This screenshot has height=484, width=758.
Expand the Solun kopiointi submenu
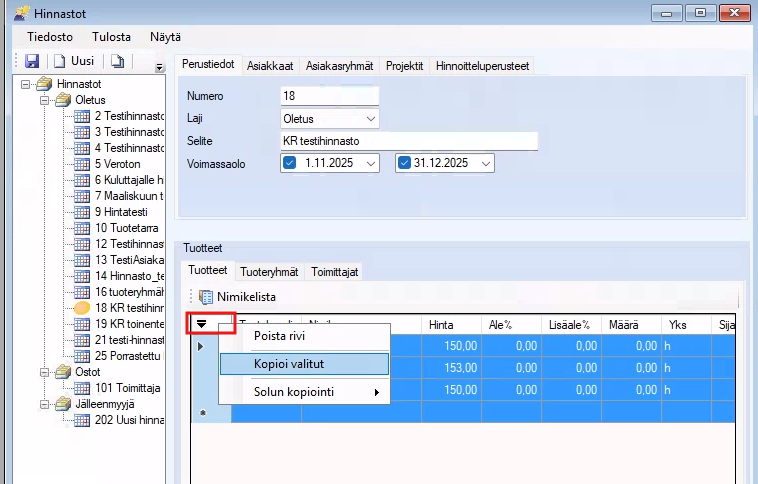[x=376, y=392]
